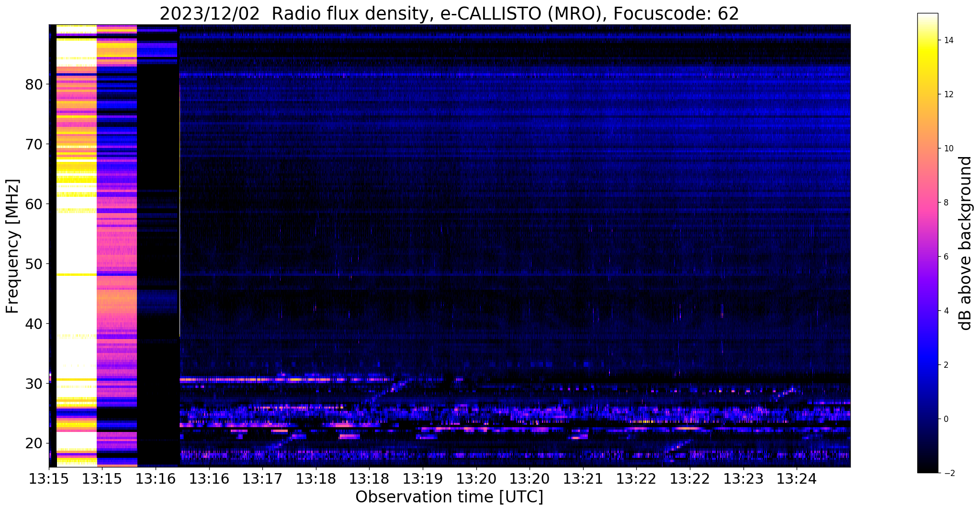
Task: Click the frequency axis tick label 40
Action: tap(34, 324)
